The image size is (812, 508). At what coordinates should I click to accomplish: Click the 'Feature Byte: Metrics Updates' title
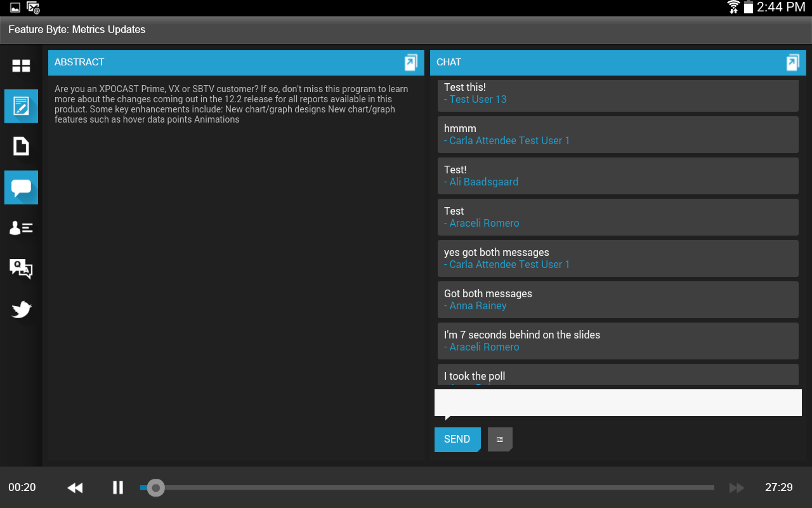click(77, 30)
